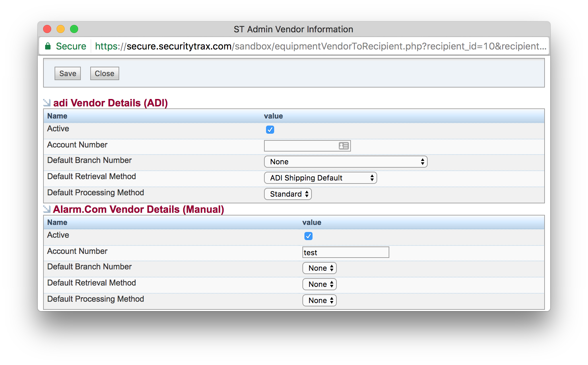Click the 'Default Branch Number' label under ADI
The width and height of the screenshot is (588, 365).
(89, 160)
